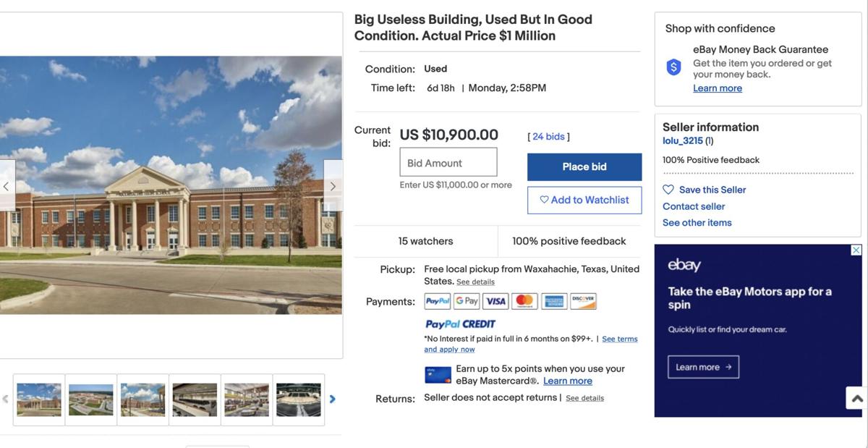Click the Mastercard payment icon
This screenshot has height=448, width=868.
tap(524, 301)
